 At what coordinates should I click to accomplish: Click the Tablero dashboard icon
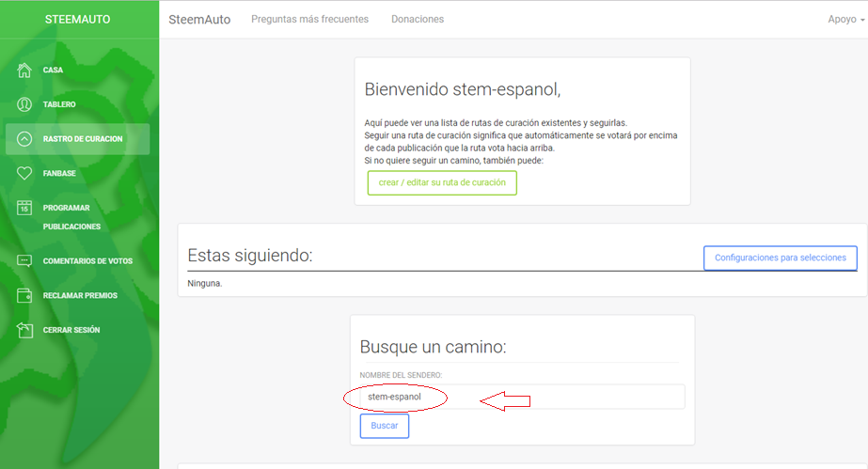point(24,104)
